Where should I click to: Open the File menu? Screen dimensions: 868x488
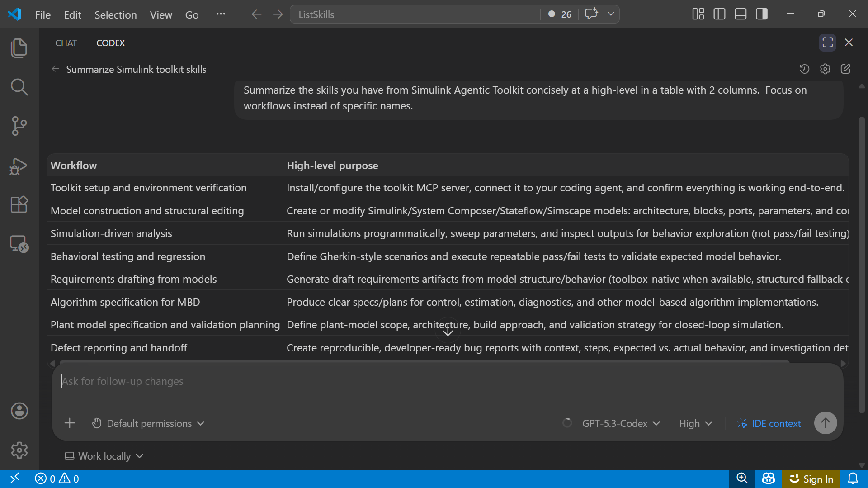pos(43,14)
